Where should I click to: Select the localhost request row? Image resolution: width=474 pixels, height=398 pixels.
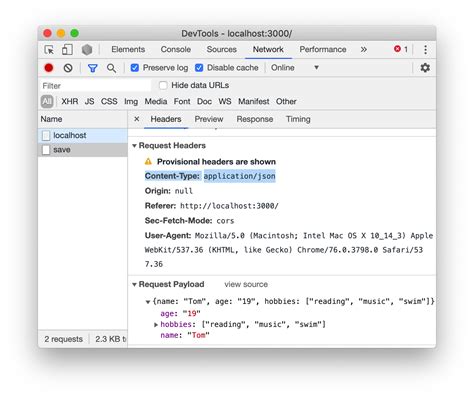tap(83, 135)
